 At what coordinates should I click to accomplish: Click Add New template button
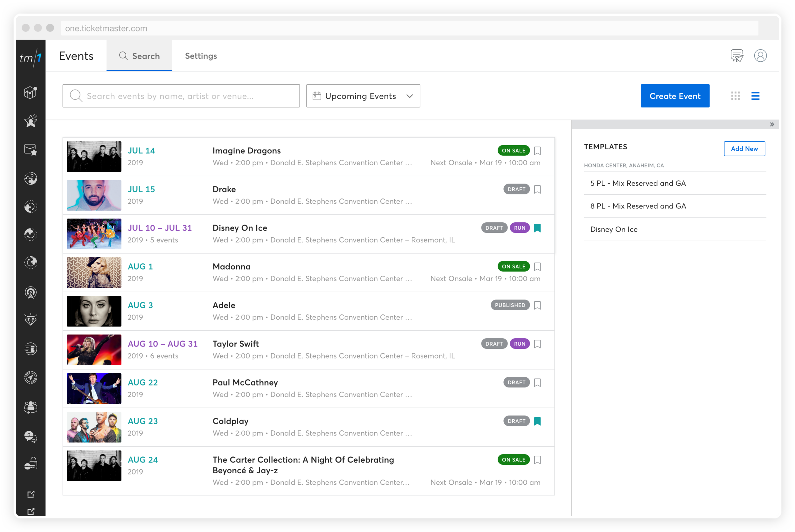(744, 149)
